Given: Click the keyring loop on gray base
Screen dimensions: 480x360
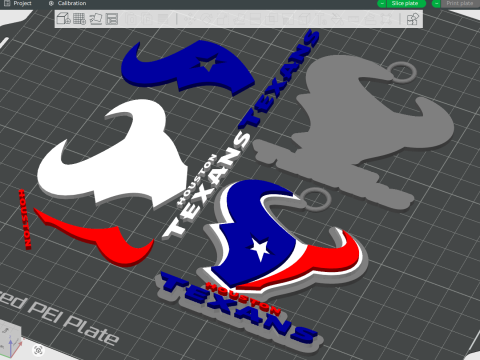Looking at the screenshot, I should pos(403,72).
